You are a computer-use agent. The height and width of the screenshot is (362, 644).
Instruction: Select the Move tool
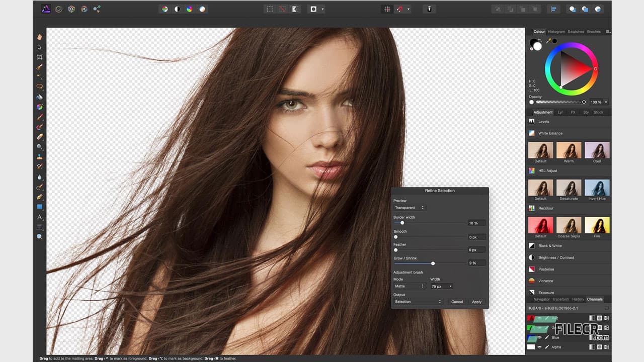[x=39, y=46]
